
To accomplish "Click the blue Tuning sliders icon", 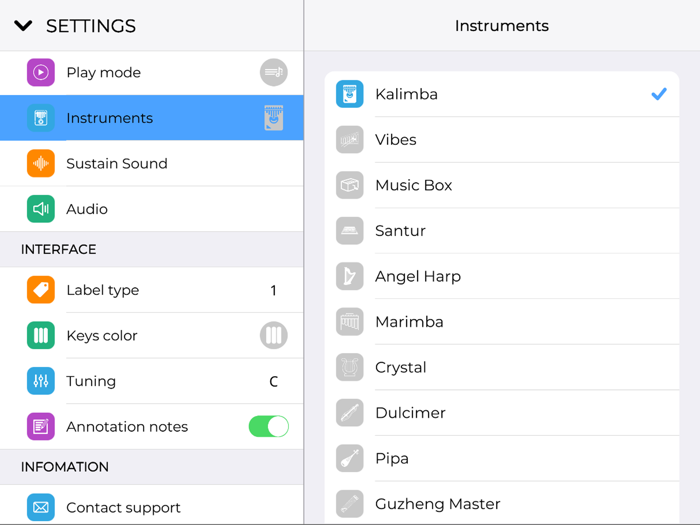I will click(41, 381).
